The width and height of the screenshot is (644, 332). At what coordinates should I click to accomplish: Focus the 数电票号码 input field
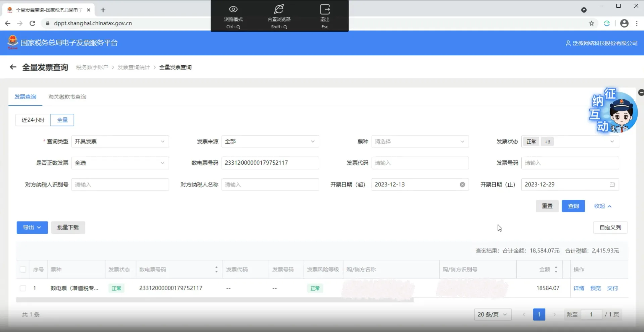click(x=270, y=163)
